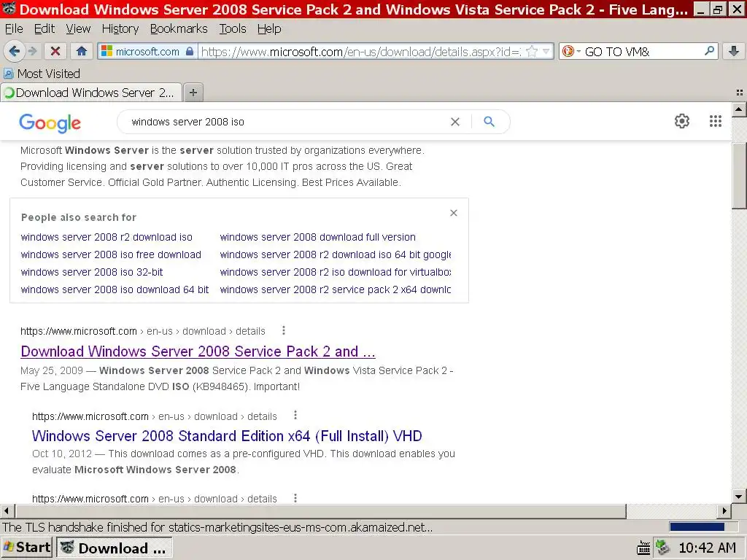Open Google settings gear
This screenshot has width=747, height=560.
(x=682, y=121)
